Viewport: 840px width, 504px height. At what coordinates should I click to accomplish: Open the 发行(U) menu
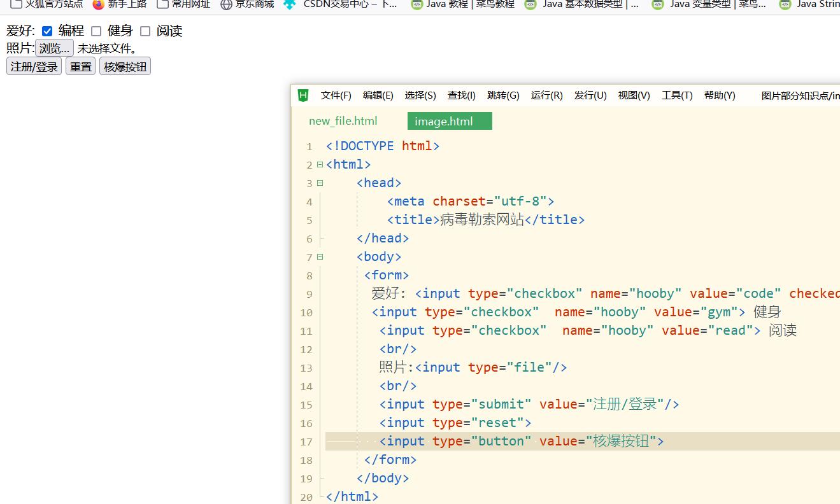[590, 95]
